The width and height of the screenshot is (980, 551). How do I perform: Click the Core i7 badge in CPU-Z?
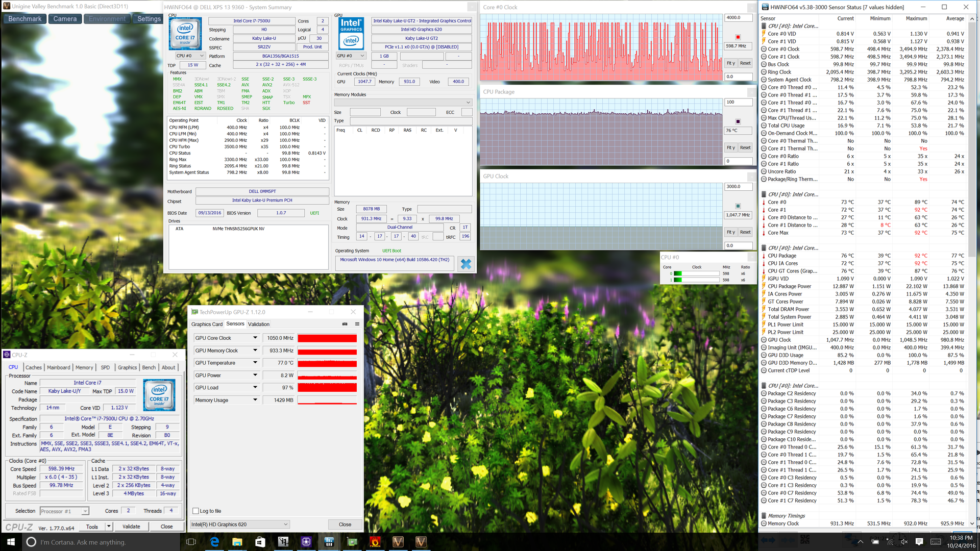click(x=159, y=395)
